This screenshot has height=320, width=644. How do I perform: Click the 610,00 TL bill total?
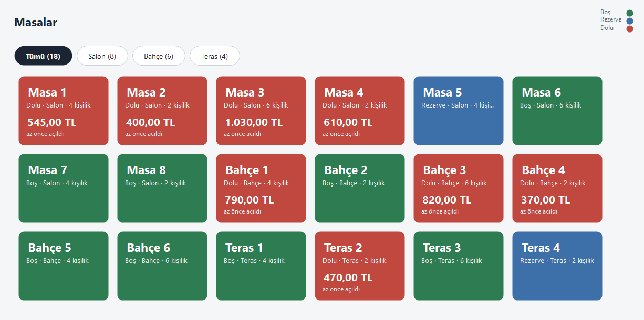(x=348, y=122)
